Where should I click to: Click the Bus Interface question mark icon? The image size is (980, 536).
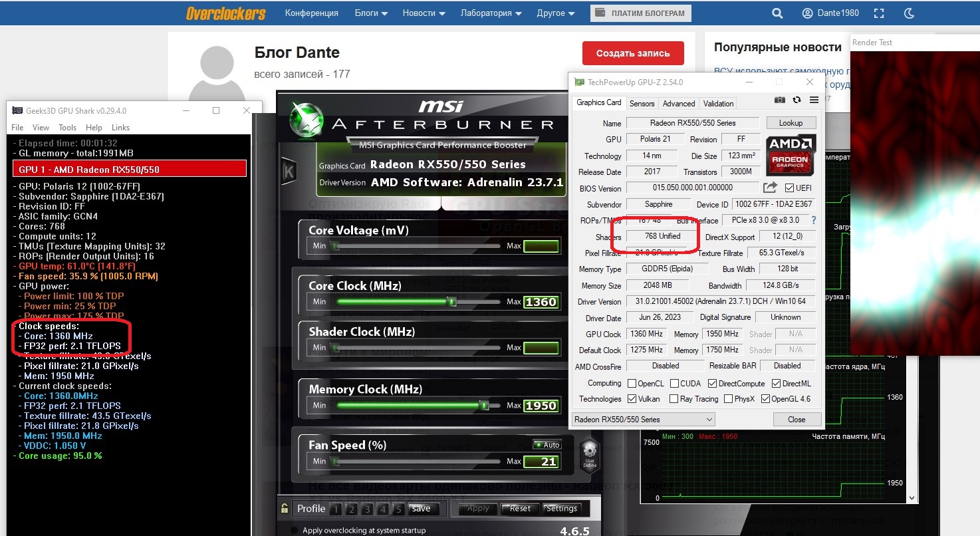click(x=813, y=220)
